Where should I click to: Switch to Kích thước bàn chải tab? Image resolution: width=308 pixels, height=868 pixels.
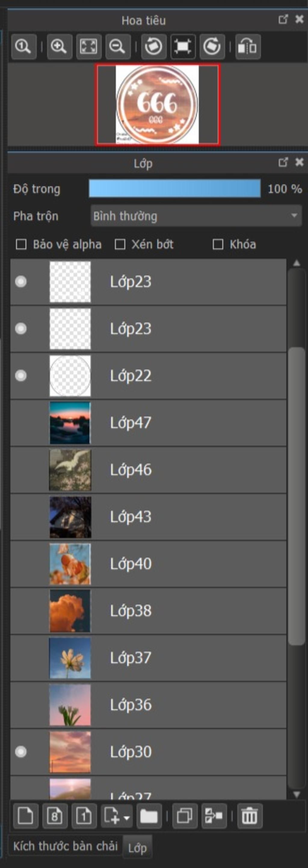[65, 846]
